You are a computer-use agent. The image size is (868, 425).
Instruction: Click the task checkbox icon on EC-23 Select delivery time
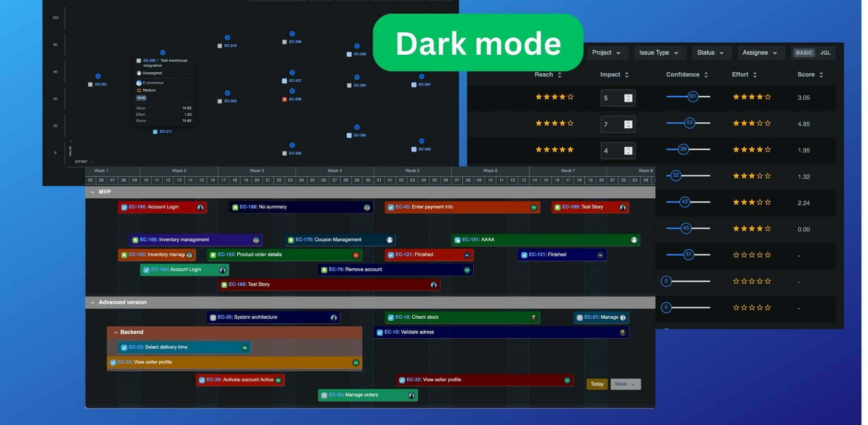(x=124, y=348)
